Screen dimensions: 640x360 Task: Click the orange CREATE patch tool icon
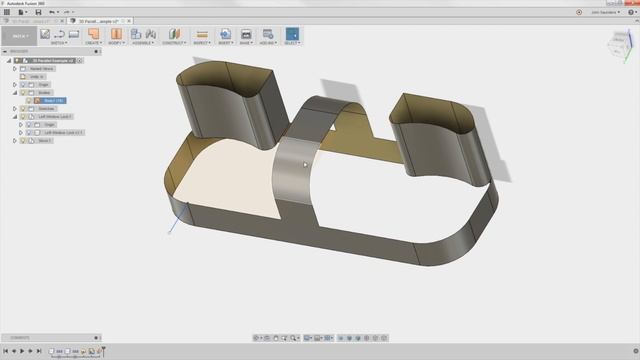93,34
